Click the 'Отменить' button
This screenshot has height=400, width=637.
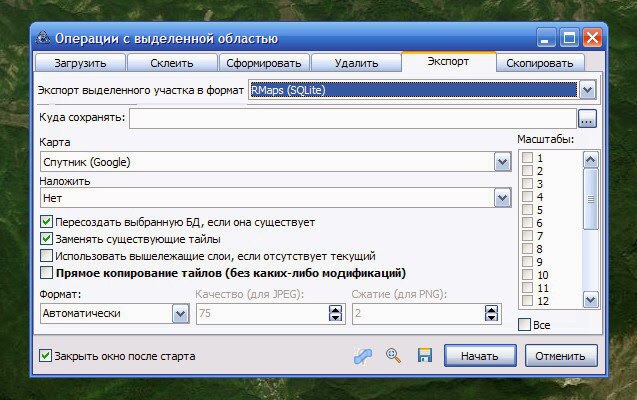point(561,356)
